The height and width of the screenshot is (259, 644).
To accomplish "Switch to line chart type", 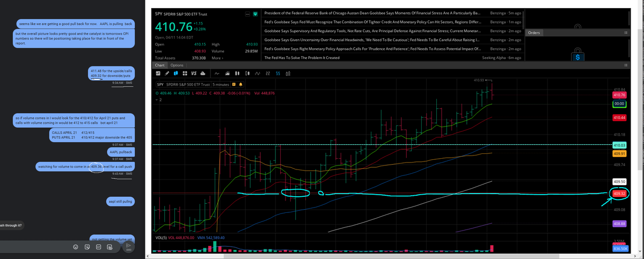I will click(x=217, y=73).
